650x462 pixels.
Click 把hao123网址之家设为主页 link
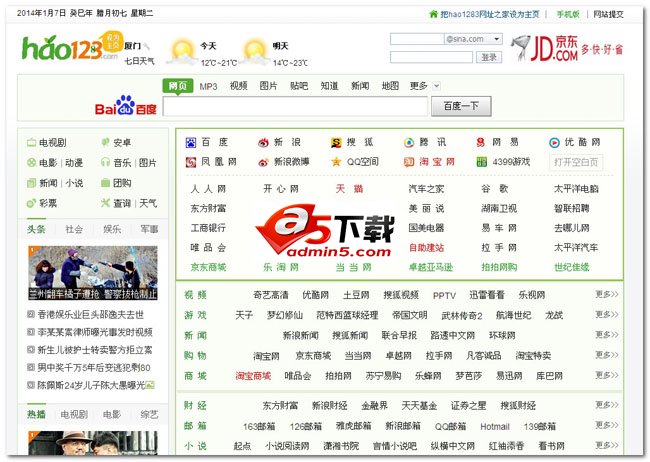point(490,14)
